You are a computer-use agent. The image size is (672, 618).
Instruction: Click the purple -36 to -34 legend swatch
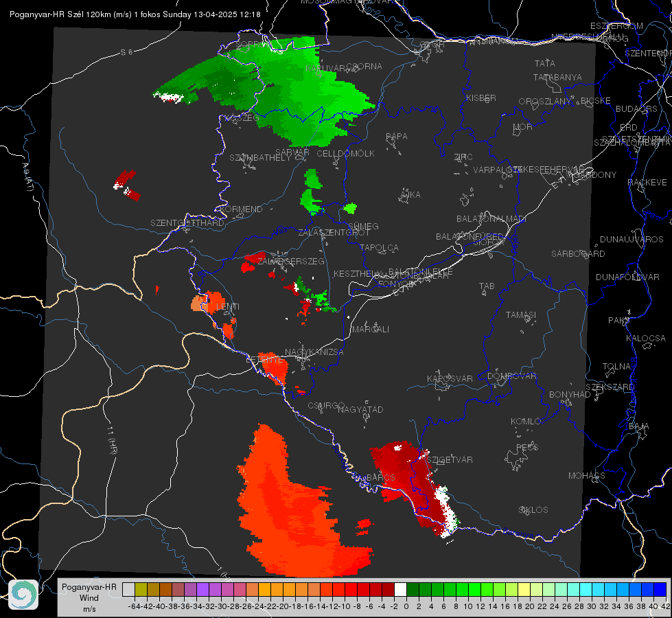pyautogui.click(x=190, y=589)
